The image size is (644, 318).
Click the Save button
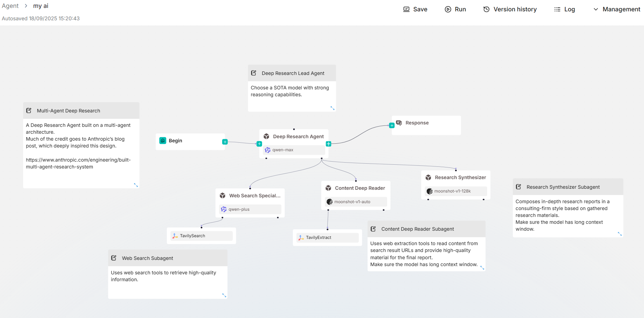pyautogui.click(x=415, y=9)
